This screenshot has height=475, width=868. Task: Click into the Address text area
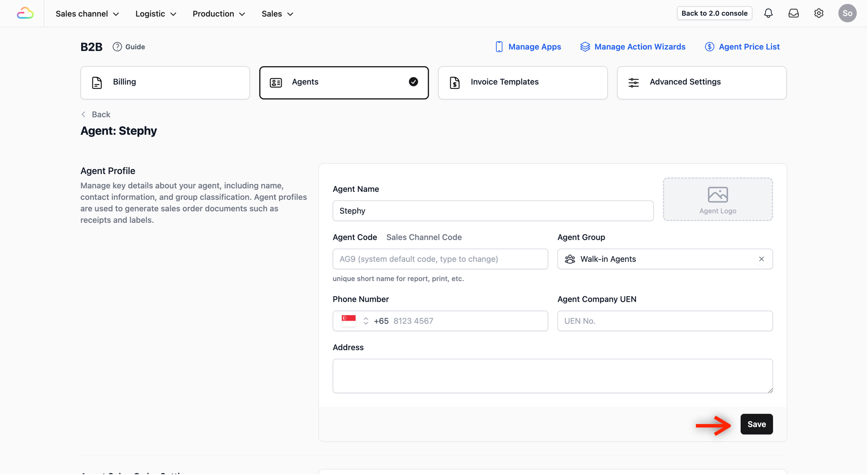[x=553, y=376]
